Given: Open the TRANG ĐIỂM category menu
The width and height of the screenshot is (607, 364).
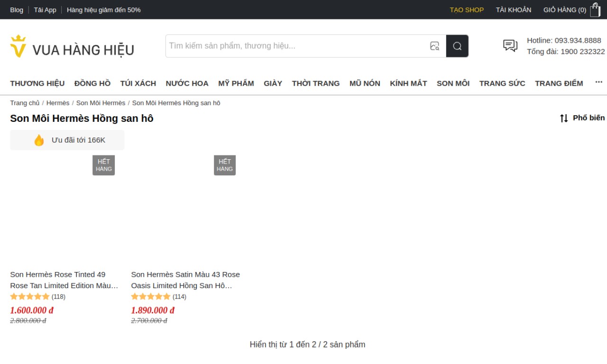Looking at the screenshot, I should coord(559,83).
